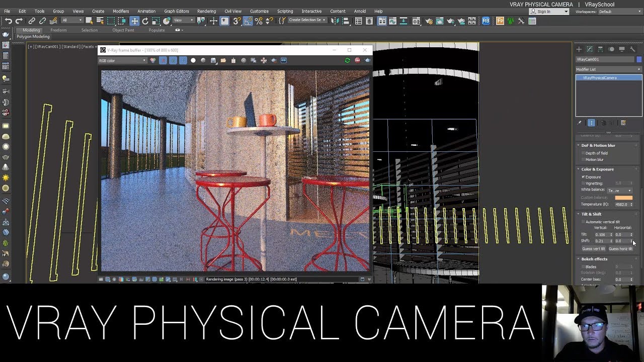
Task: Click the Custom balance color swatch
Action: click(623, 198)
